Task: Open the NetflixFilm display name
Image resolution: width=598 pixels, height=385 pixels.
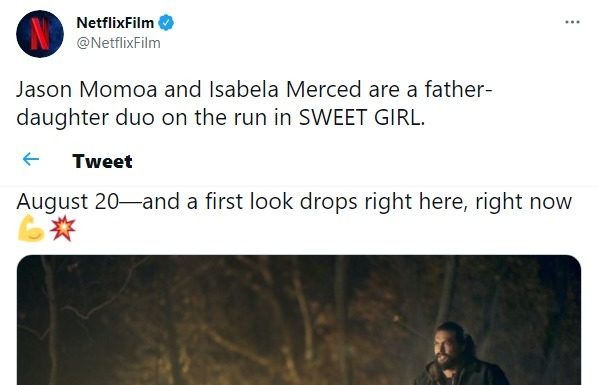Action: pos(115,23)
